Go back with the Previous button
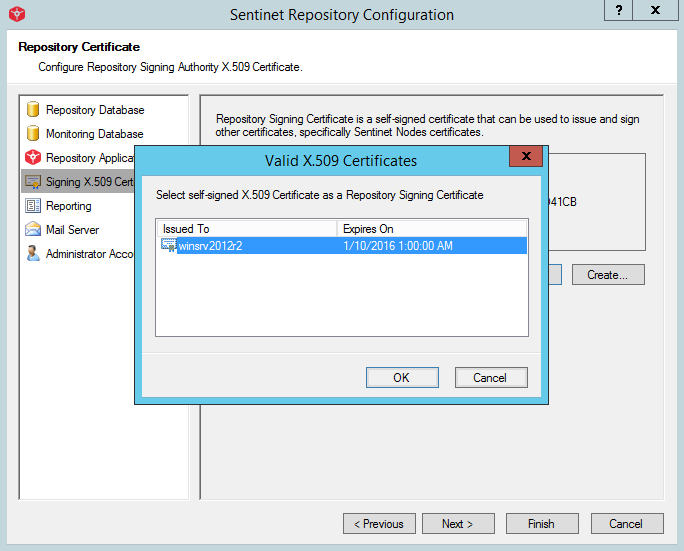Image resolution: width=684 pixels, height=551 pixels. point(379,524)
